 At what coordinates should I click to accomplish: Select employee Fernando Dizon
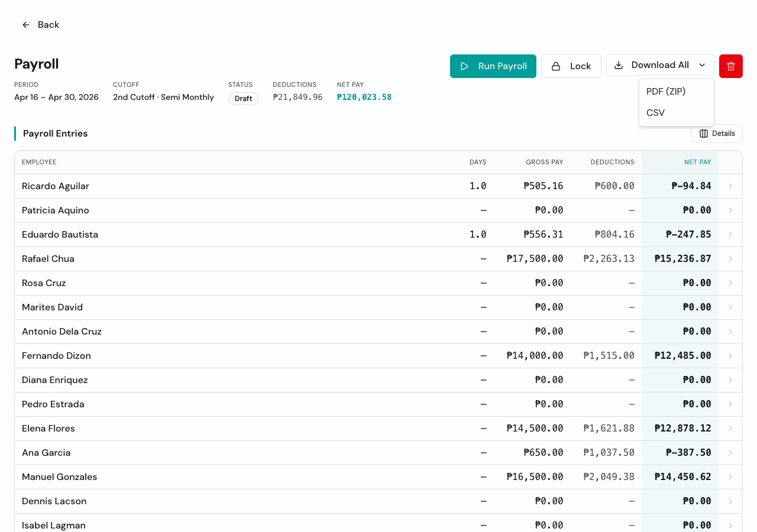(x=56, y=356)
